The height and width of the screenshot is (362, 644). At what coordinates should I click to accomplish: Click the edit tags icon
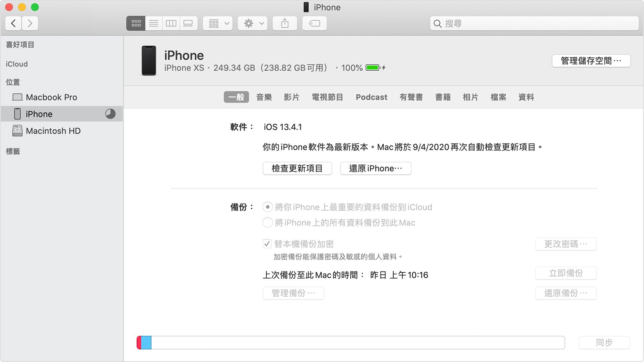pos(315,23)
